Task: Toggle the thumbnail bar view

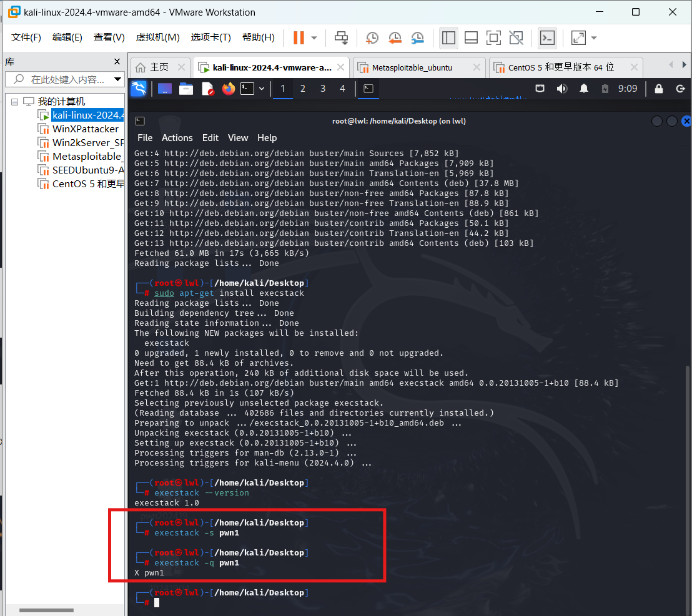Action: [472, 38]
